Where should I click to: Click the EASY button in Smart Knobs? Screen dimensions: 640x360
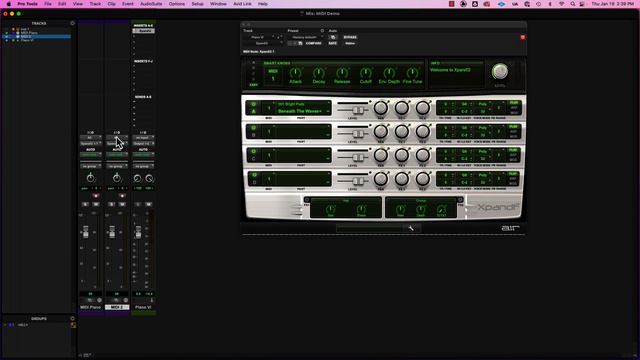click(x=253, y=85)
